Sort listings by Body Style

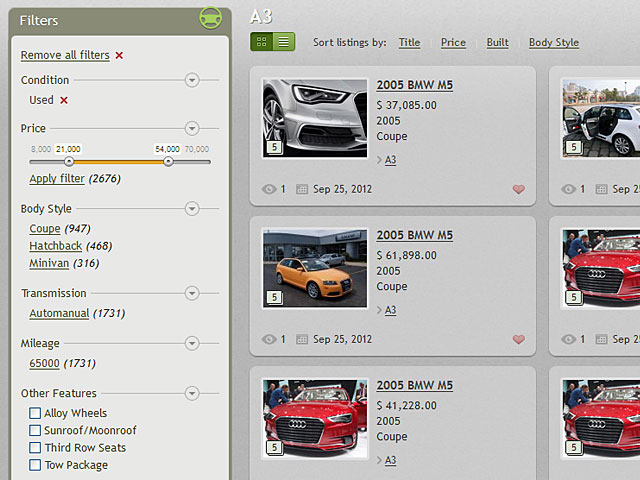[x=553, y=43]
